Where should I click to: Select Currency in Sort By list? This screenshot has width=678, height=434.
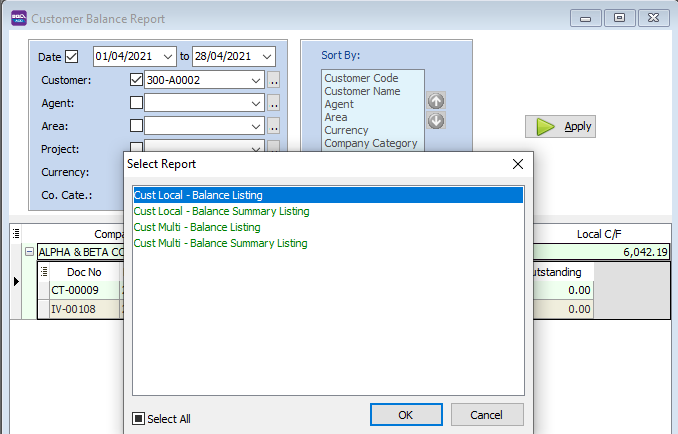pos(346,130)
